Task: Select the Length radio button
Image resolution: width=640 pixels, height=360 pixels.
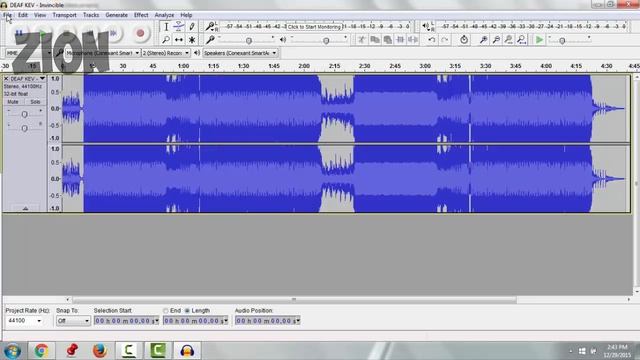Action: (187, 311)
